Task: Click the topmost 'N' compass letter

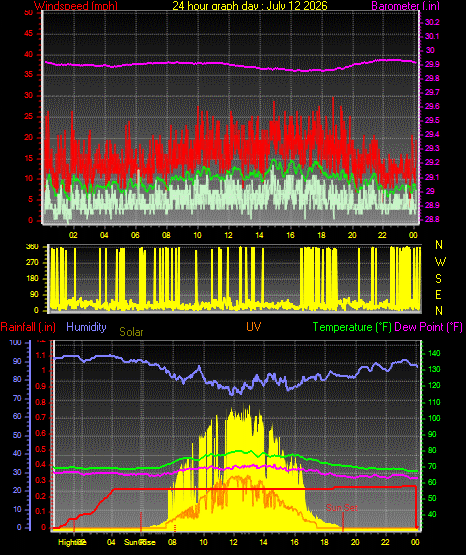Action: [x=439, y=245]
